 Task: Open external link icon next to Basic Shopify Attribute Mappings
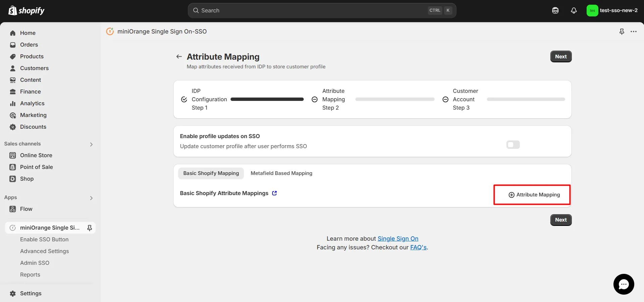(275, 193)
